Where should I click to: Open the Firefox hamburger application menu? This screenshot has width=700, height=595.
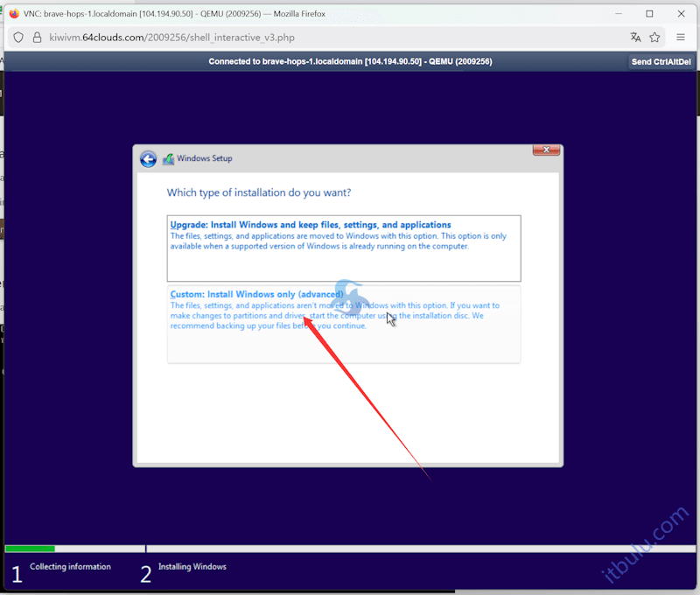click(x=681, y=38)
